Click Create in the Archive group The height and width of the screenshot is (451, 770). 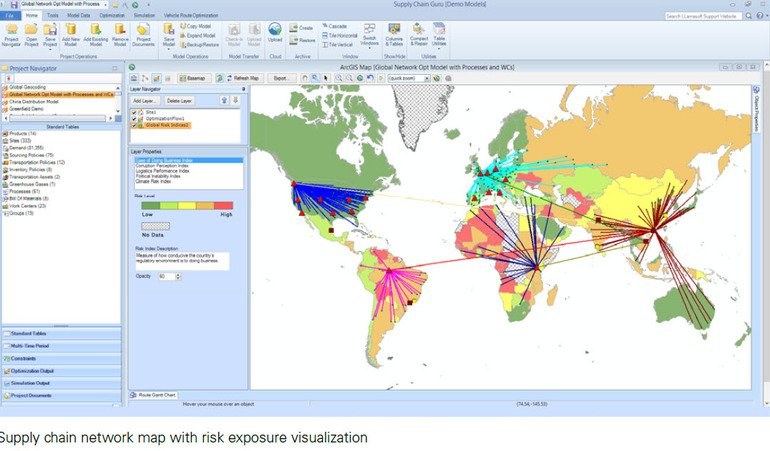coord(302,28)
